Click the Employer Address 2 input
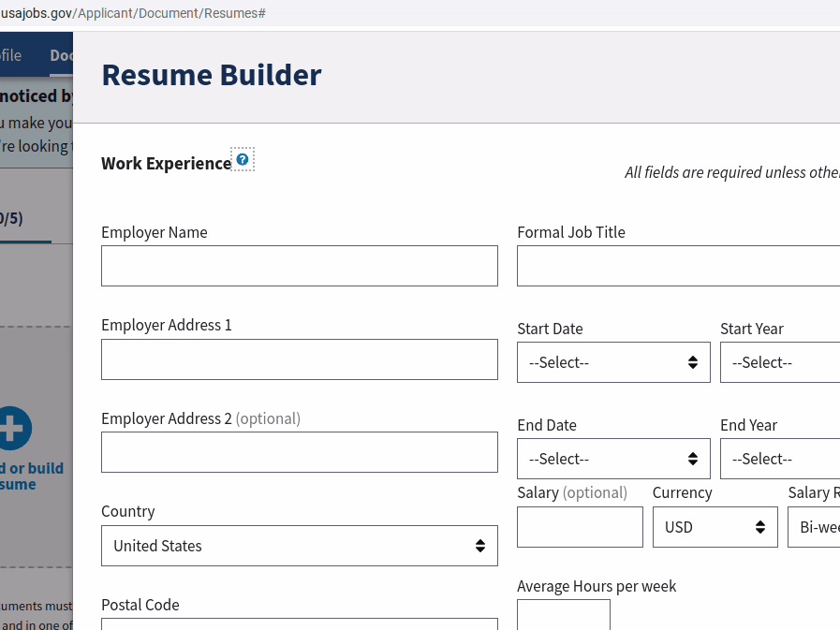 click(x=300, y=452)
